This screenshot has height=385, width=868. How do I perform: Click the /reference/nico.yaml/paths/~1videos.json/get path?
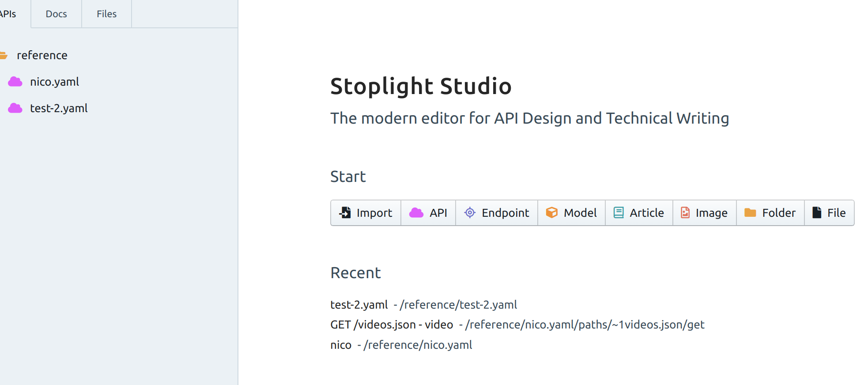(x=585, y=325)
